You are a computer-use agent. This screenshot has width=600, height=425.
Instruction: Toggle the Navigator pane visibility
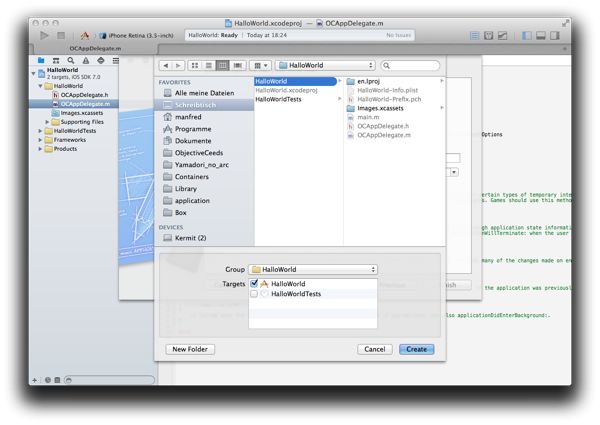[527, 36]
